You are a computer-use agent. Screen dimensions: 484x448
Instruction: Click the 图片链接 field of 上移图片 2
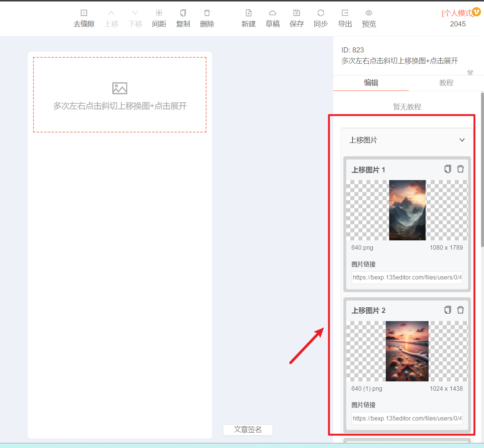pyautogui.click(x=407, y=418)
